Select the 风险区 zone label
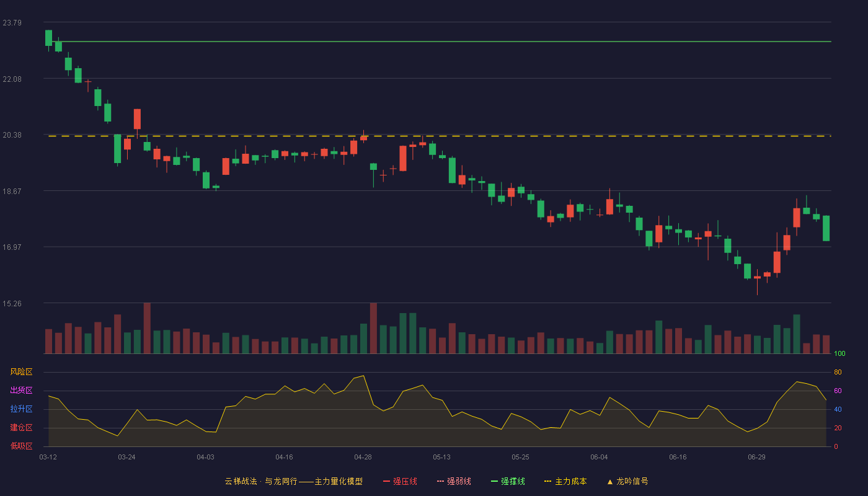Viewport: 868px width, 496px height. (21, 372)
